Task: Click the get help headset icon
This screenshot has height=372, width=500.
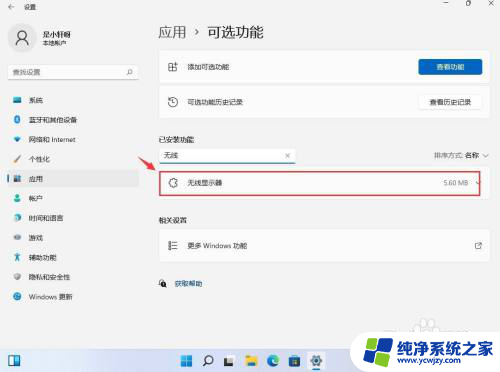Action: (x=163, y=284)
